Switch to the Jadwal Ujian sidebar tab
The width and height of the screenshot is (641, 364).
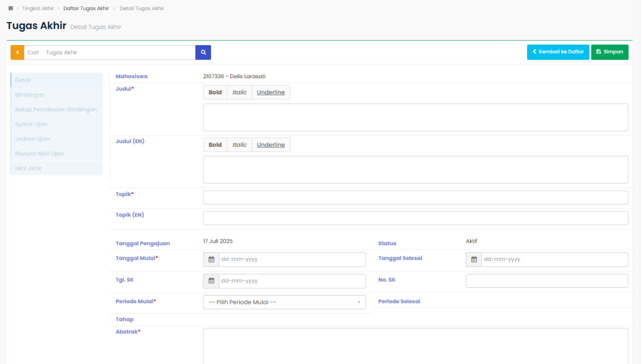point(32,139)
